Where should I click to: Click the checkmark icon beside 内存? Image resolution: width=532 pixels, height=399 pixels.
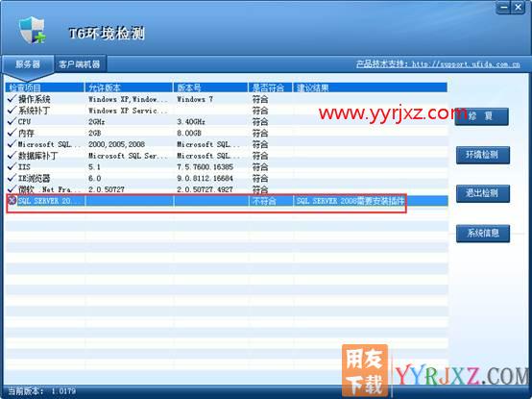pos(12,133)
